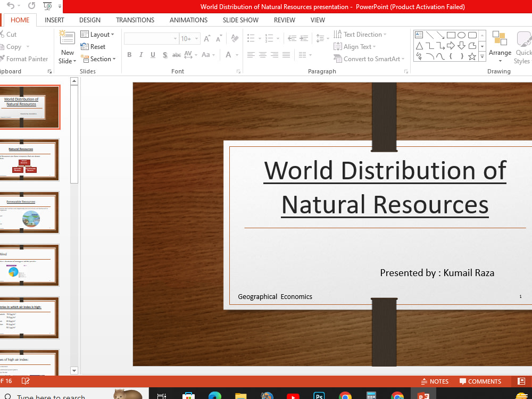Open Align Text menu
This screenshot has height=399, width=532.
354,47
